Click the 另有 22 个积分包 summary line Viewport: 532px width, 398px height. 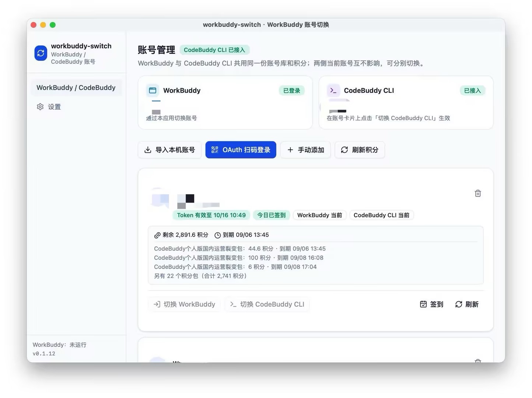click(200, 276)
